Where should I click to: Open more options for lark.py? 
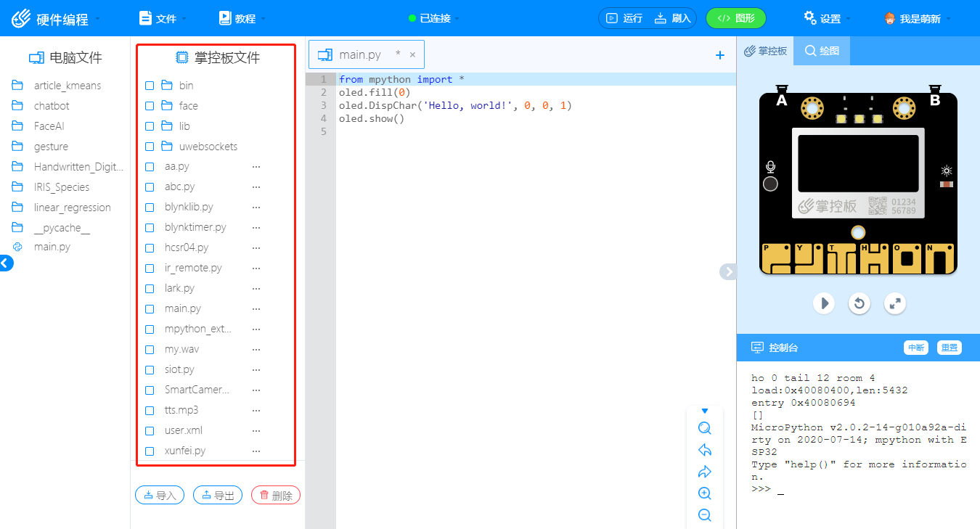point(256,289)
